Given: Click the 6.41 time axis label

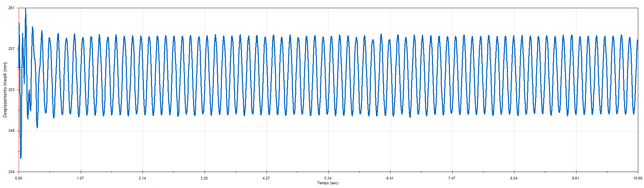Looking at the screenshot, I should point(390,178).
